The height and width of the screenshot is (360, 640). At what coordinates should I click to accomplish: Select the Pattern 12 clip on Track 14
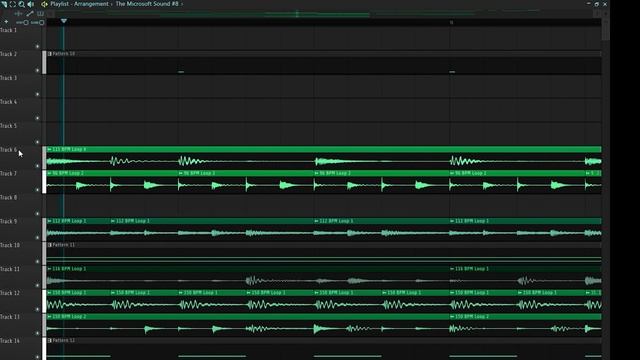tap(324, 349)
